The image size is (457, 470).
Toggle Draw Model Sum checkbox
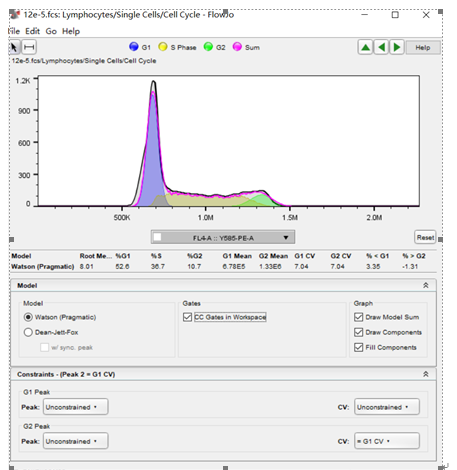pos(358,317)
